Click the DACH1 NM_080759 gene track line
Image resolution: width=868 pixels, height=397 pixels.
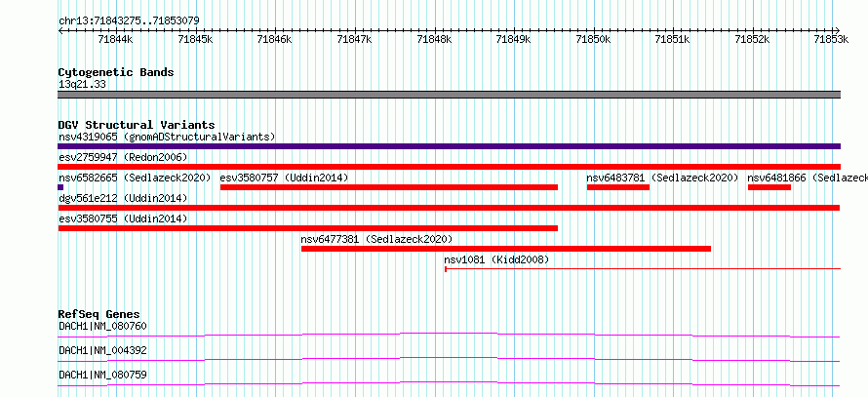click(449, 383)
